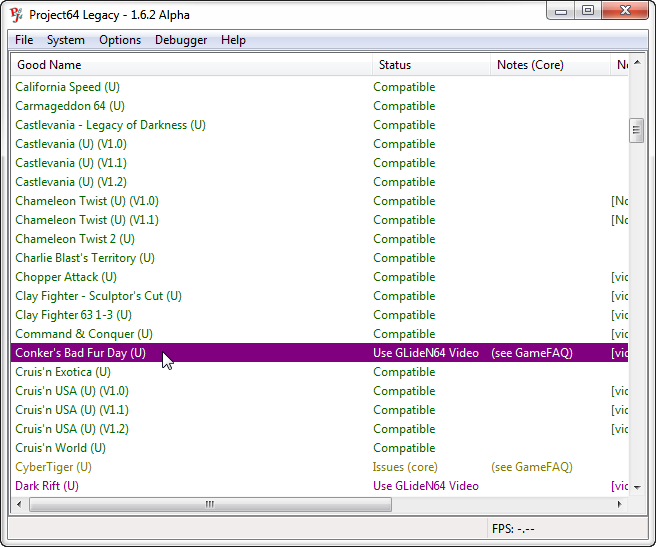Click Compatible status for California Speed

click(x=404, y=87)
